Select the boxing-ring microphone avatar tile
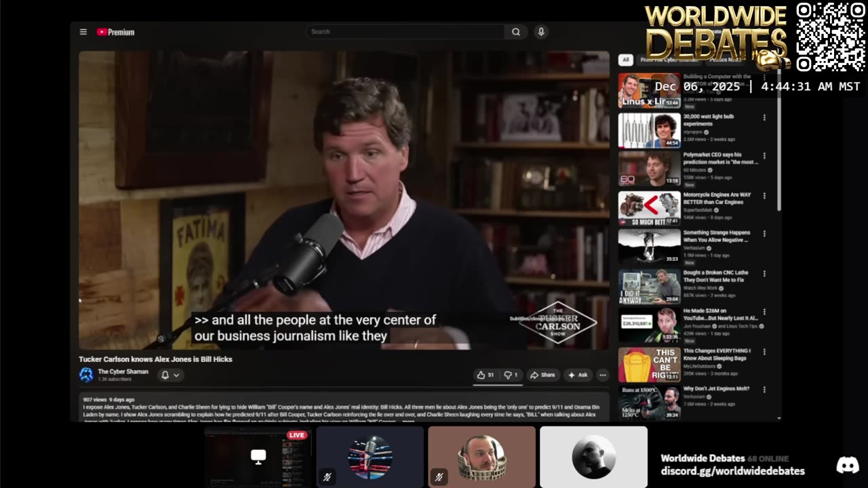The image size is (868, 488). click(370, 457)
